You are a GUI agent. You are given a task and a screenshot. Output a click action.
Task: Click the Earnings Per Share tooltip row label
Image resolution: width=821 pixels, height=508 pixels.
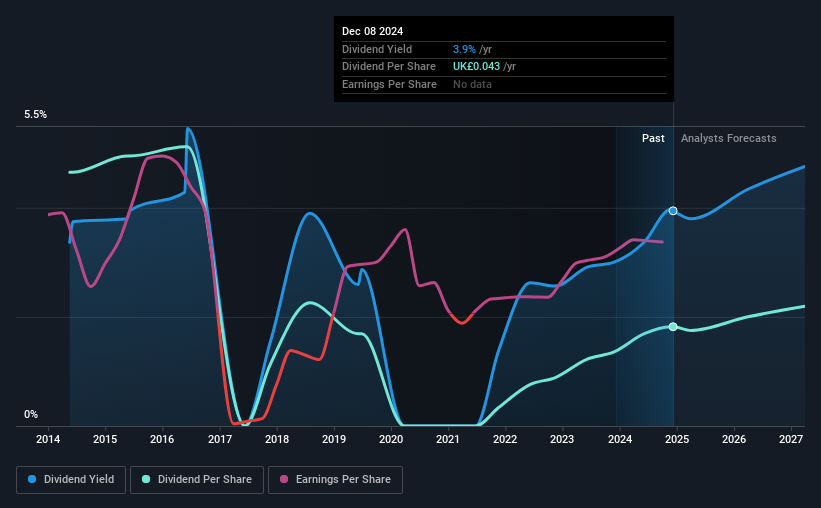pyautogui.click(x=390, y=84)
